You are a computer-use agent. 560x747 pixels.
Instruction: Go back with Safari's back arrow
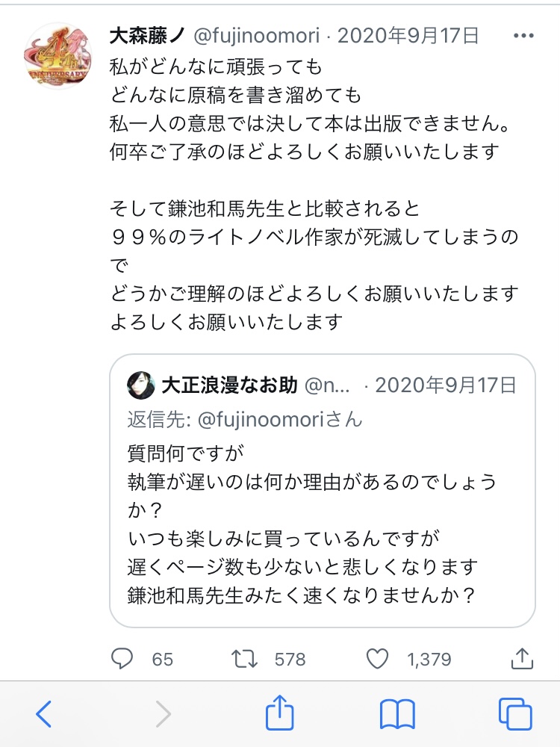(x=44, y=714)
